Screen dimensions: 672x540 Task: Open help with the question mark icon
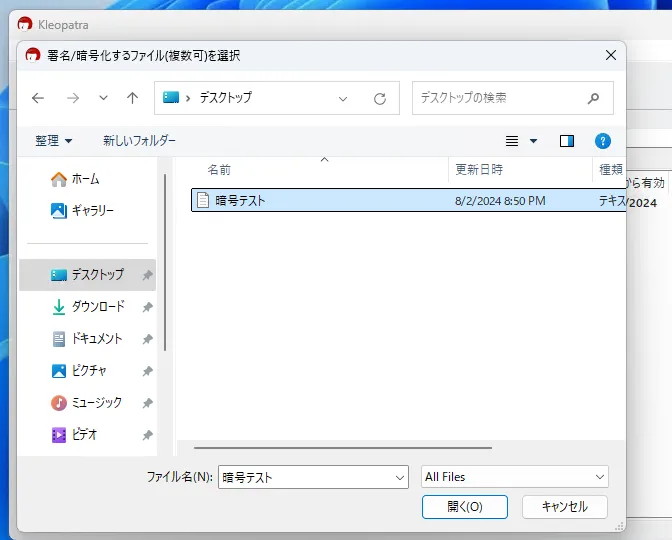pos(603,141)
